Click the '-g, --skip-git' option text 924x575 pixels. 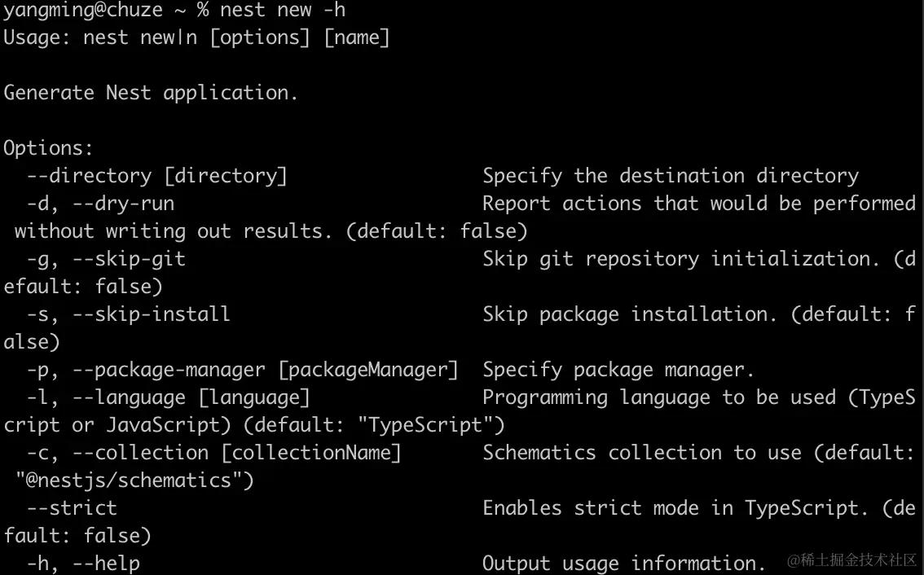(106, 259)
